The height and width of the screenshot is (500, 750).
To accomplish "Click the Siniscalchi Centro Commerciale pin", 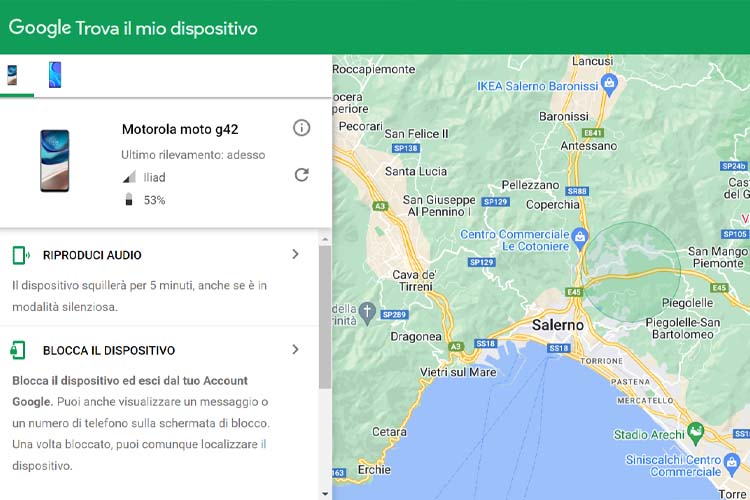I will click(732, 464).
